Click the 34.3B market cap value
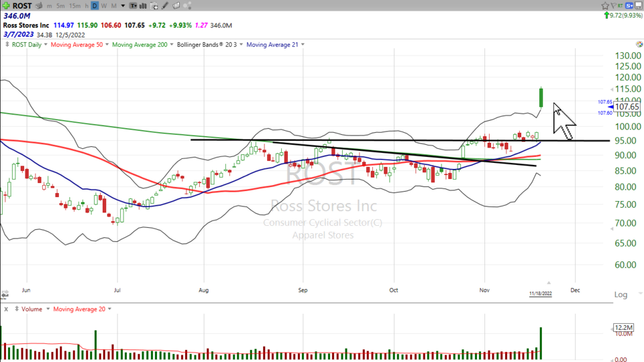644x362 pixels. [44, 35]
